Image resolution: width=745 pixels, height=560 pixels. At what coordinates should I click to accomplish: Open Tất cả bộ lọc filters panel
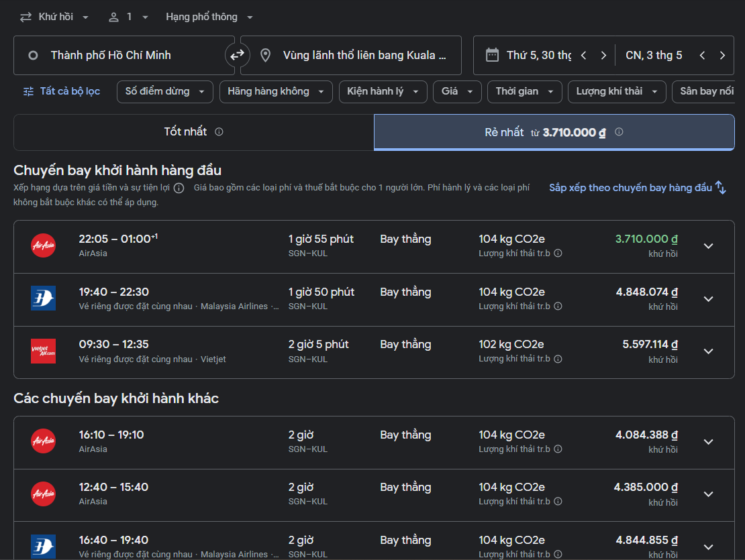click(x=62, y=91)
